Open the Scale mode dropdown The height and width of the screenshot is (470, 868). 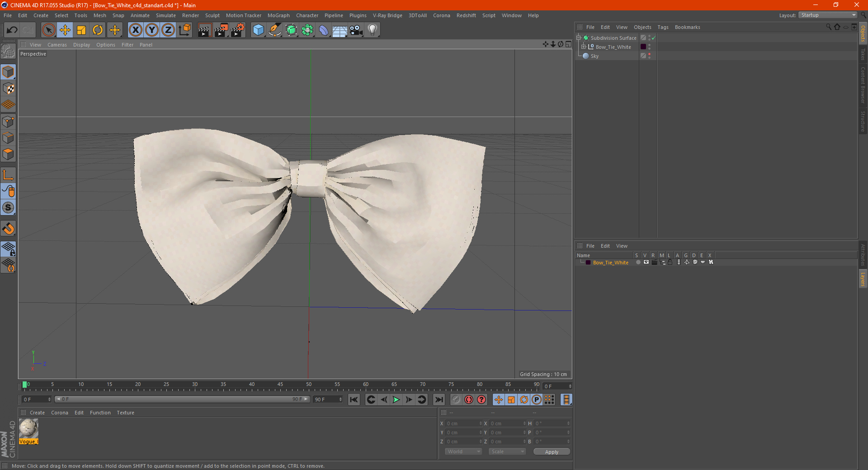(x=507, y=451)
